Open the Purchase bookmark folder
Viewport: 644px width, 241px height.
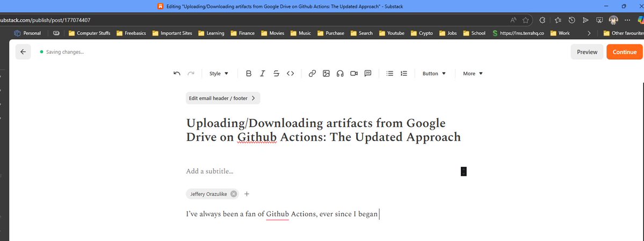(x=331, y=33)
